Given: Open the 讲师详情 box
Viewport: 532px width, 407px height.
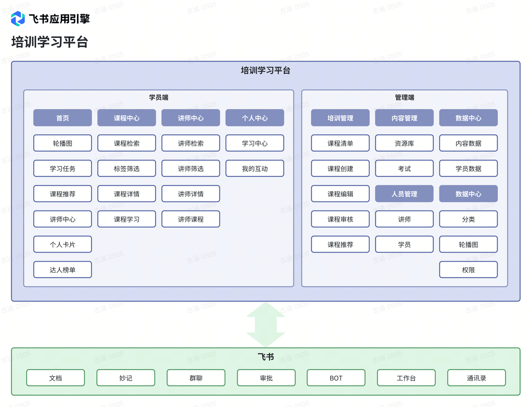Looking at the screenshot, I should click(x=191, y=194).
